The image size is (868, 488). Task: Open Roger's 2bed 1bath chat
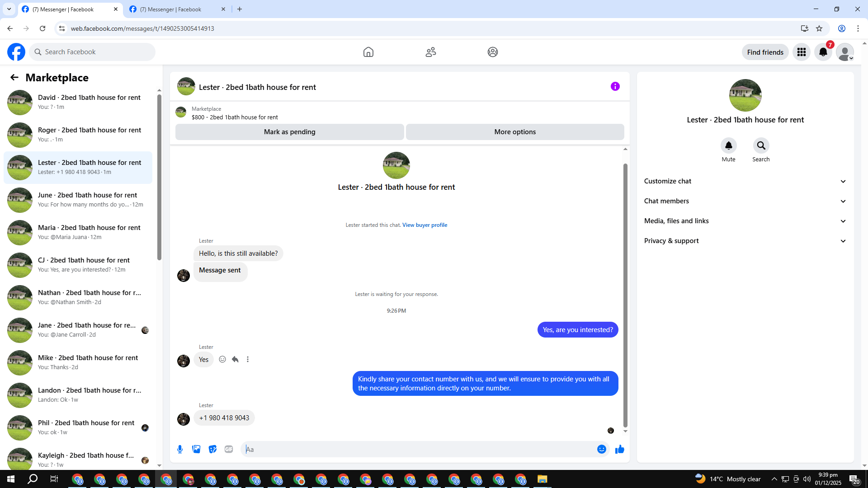click(78, 135)
